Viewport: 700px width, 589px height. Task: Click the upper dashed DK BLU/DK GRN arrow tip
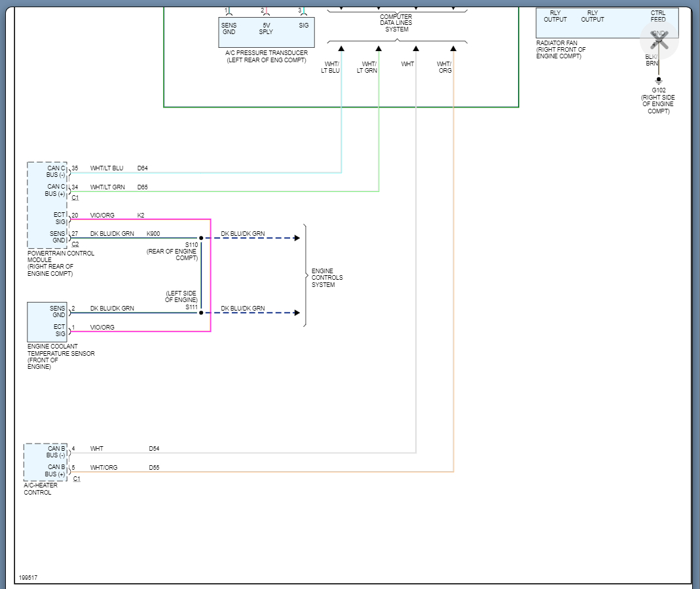[x=297, y=238]
